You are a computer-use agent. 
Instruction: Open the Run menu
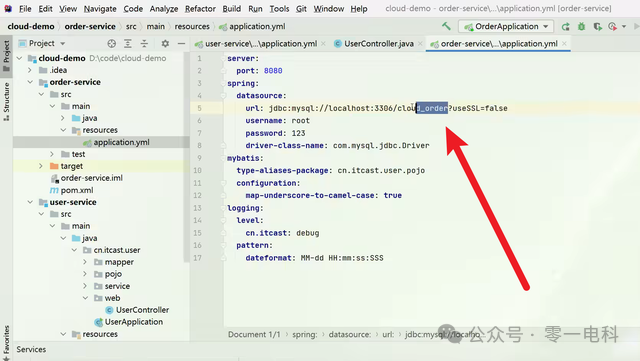click(255, 9)
